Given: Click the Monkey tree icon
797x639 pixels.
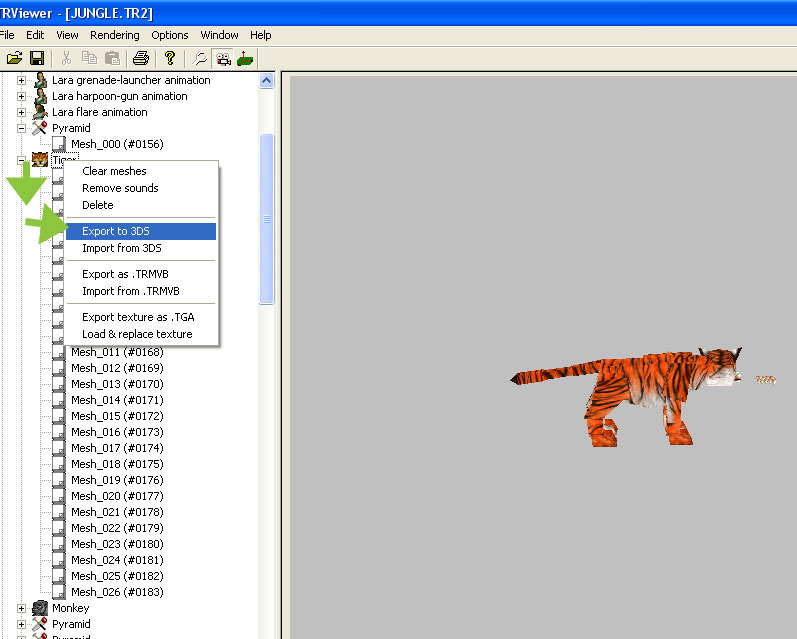Looking at the screenshot, I should point(40,608).
